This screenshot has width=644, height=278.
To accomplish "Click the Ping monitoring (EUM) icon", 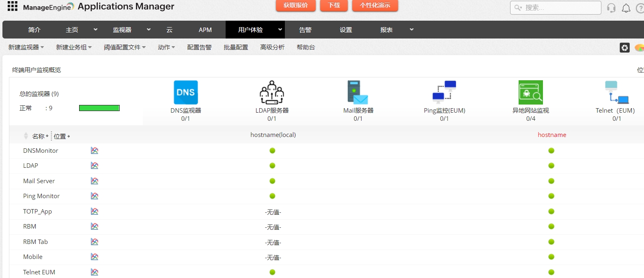I will click(x=444, y=92).
